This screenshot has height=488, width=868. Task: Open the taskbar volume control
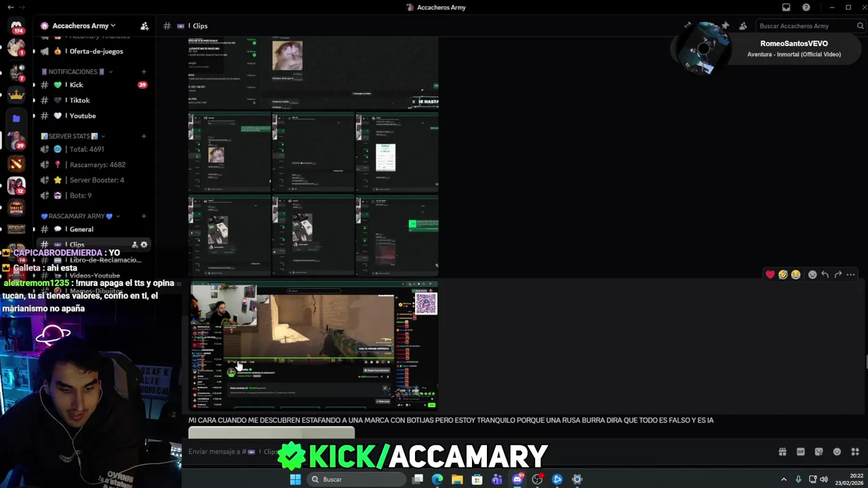824,479
